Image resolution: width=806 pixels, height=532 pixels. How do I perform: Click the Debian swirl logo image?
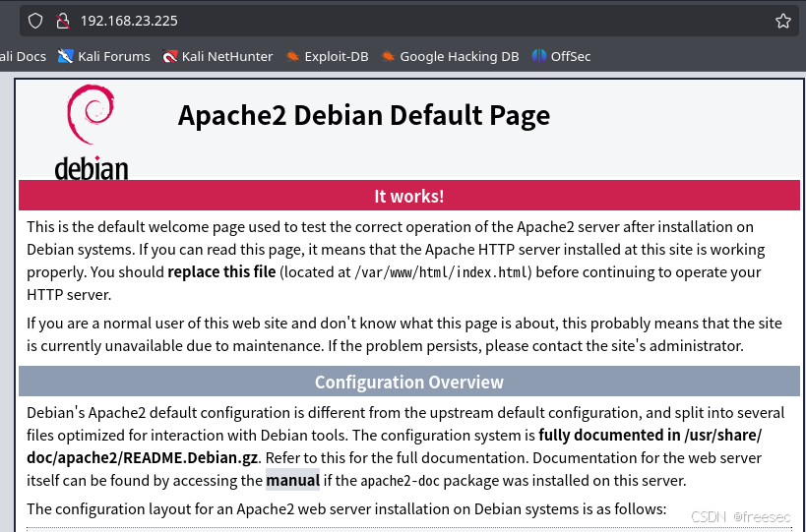click(x=91, y=132)
